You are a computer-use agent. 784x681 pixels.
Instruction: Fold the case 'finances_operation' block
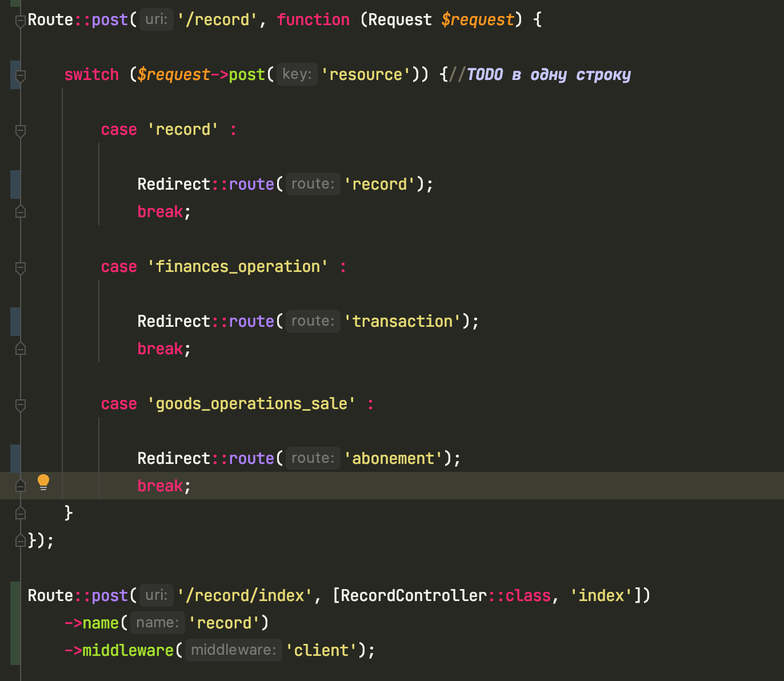pyautogui.click(x=21, y=268)
